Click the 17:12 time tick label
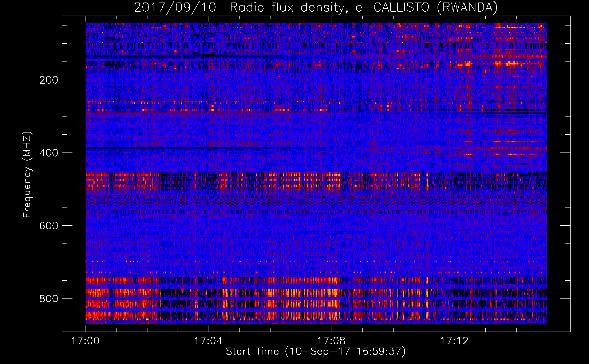 (455, 341)
